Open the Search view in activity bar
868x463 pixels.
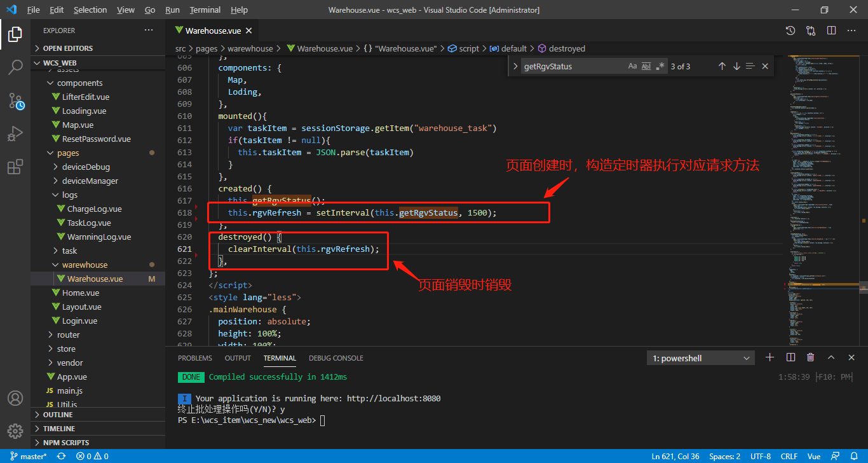(x=15, y=67)
